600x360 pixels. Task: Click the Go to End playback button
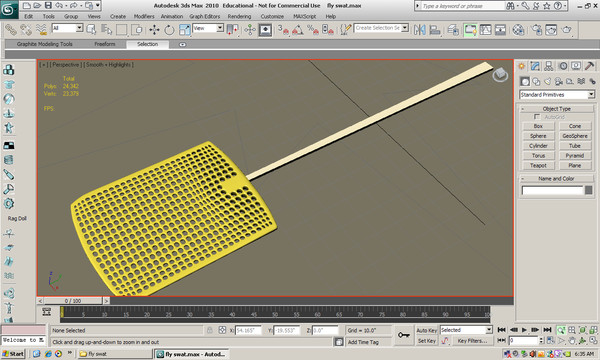548,330
